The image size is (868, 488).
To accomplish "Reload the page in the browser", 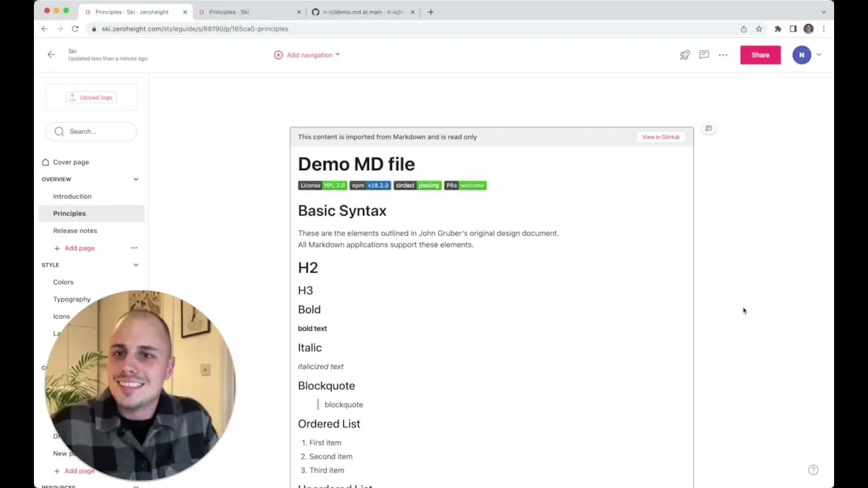I will click(75, 28).
